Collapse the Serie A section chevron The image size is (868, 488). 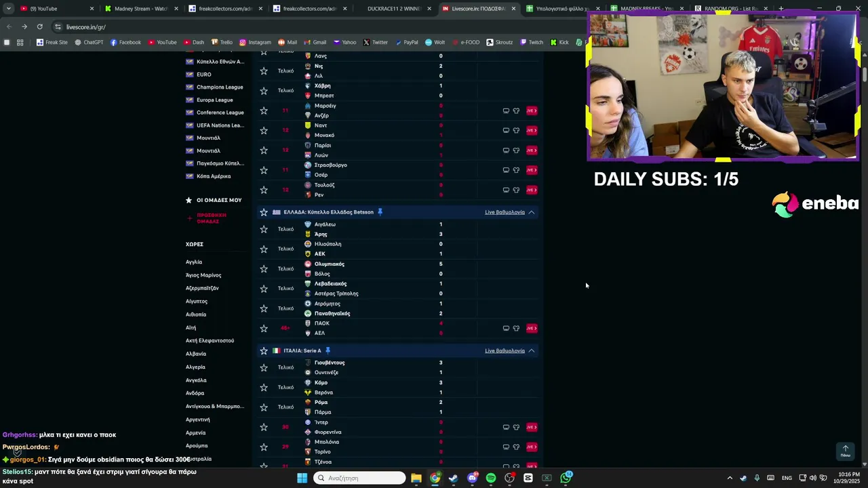click(x=532, y=350)
